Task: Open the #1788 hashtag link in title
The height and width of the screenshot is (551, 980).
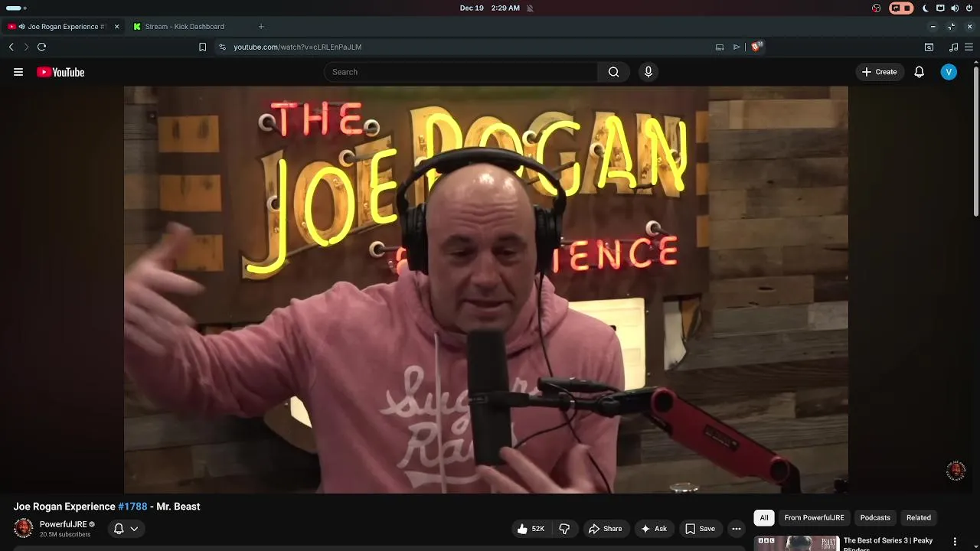Action: [132, 507]
